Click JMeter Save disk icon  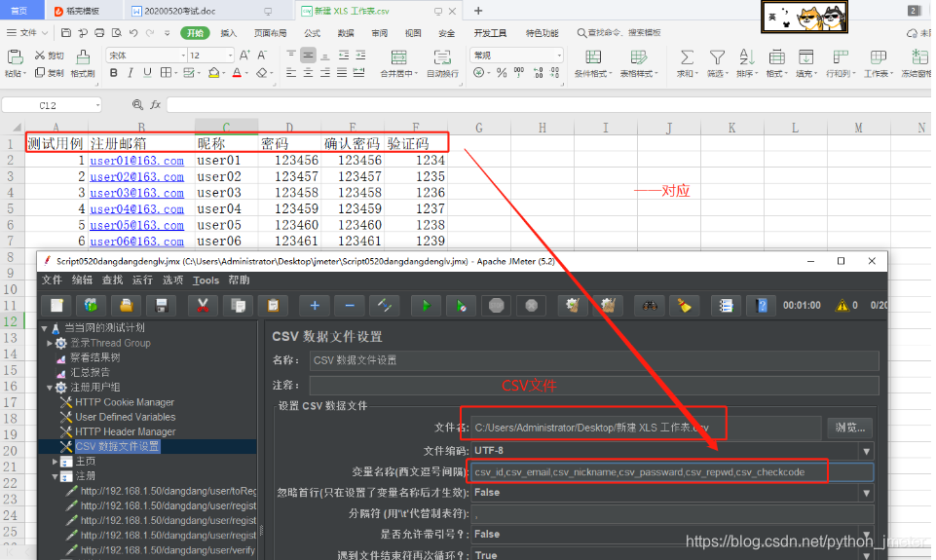pos(161,306)
